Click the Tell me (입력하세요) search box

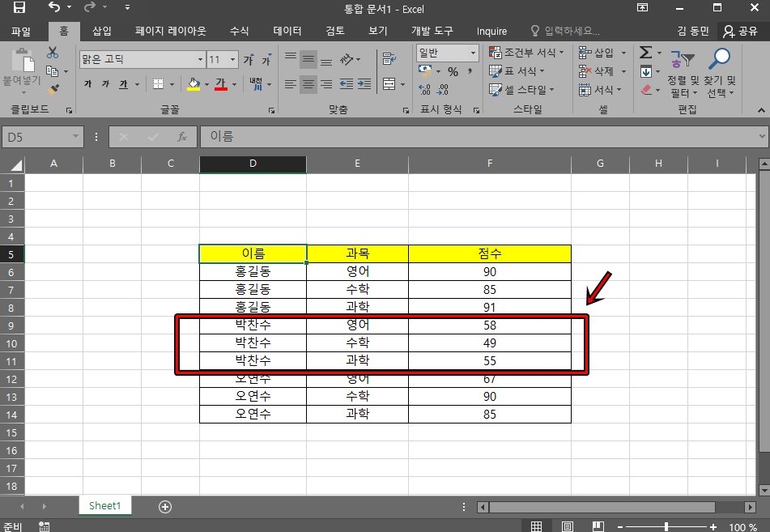566,31
